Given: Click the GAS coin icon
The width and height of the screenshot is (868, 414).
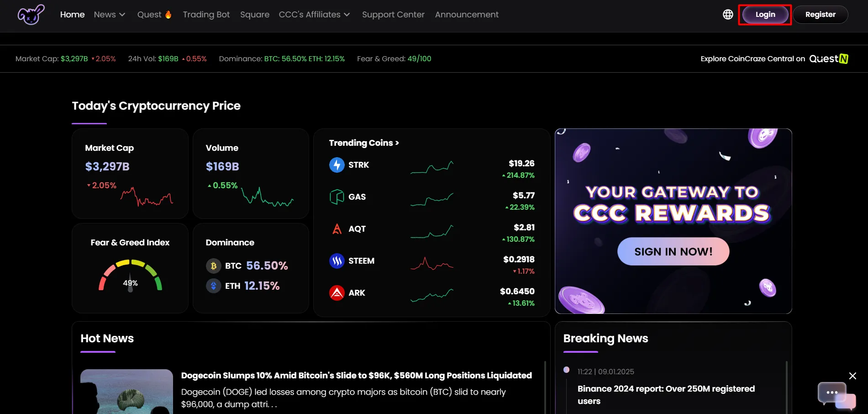Looking at the screenshot, I should point(337,197).
